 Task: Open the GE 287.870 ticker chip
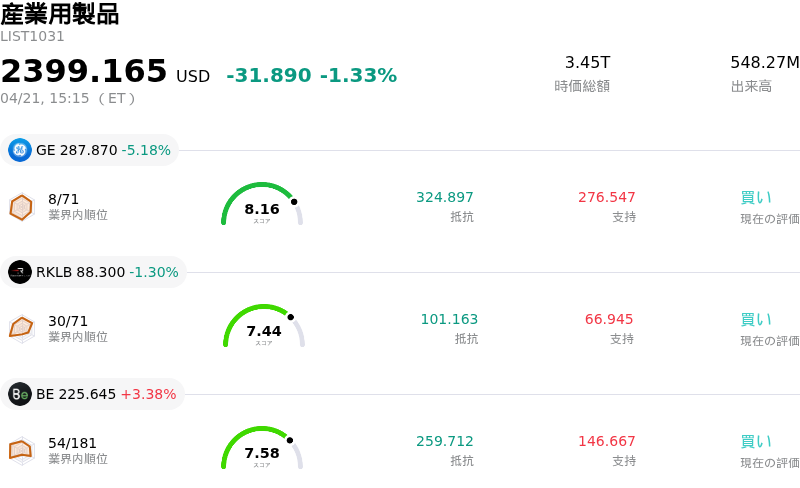pos(92,150)
